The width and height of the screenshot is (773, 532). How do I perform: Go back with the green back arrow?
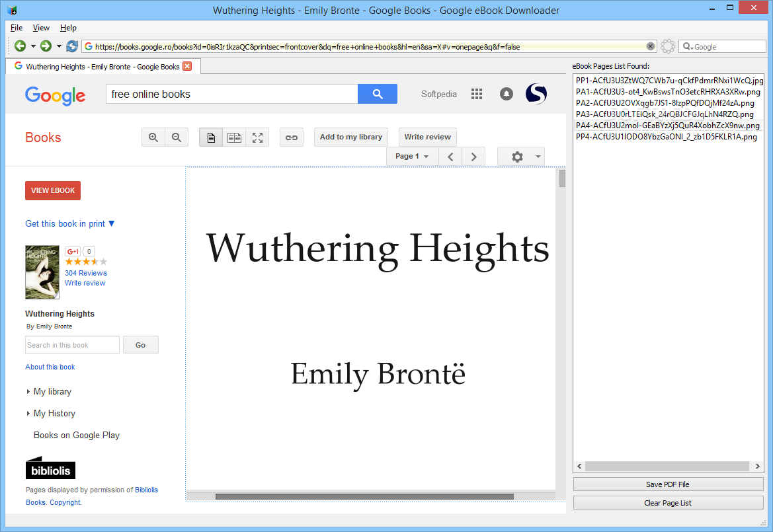click(x=20, y=46)
